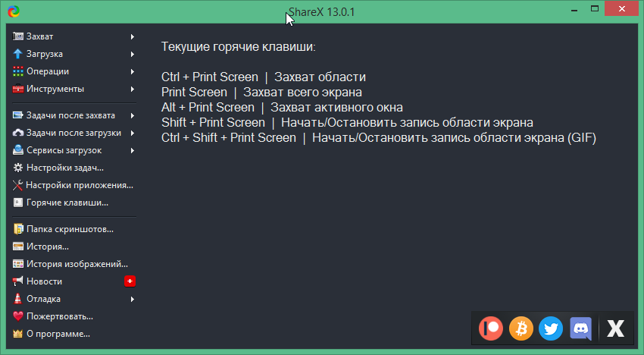This screenshot has width=644, height=355.
Task: Click the Захват camera icon
Action: pyautogui.click(x=19, y=36)
